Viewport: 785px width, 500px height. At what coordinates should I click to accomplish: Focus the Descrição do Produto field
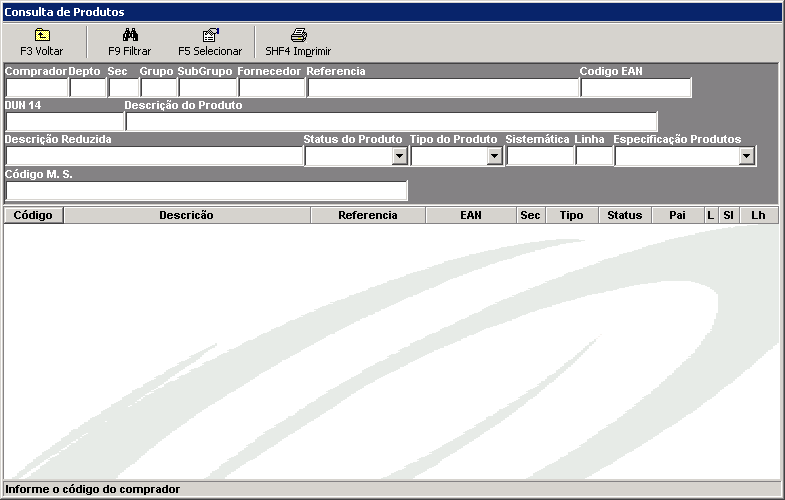pos(391,122)
